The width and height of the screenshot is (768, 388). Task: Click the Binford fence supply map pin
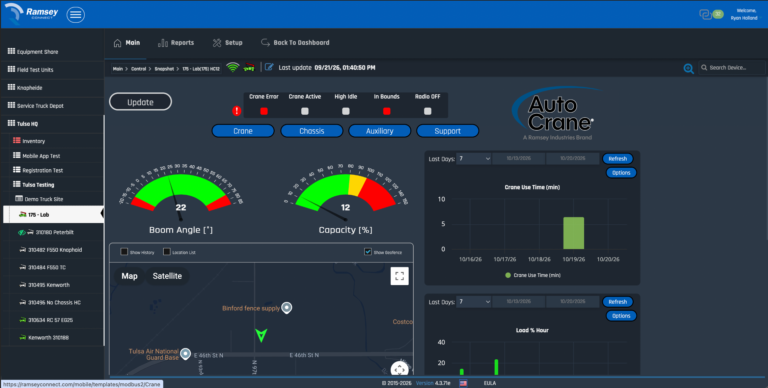click(287, 308)
